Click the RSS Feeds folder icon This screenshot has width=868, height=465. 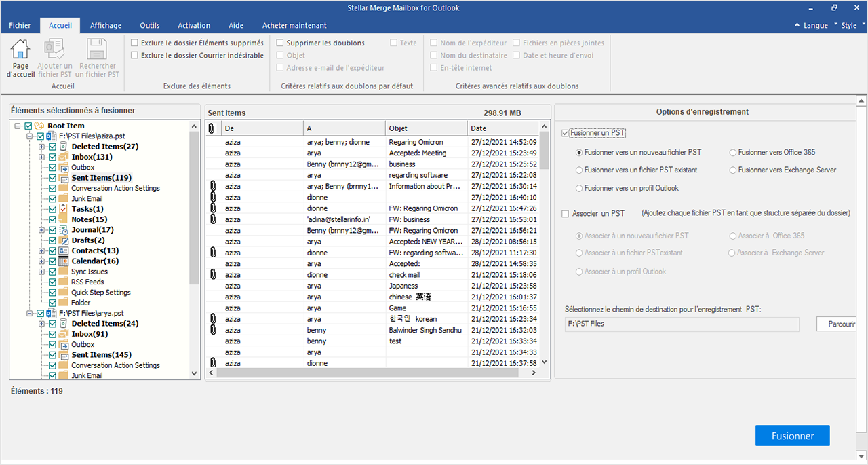point(63,282)
